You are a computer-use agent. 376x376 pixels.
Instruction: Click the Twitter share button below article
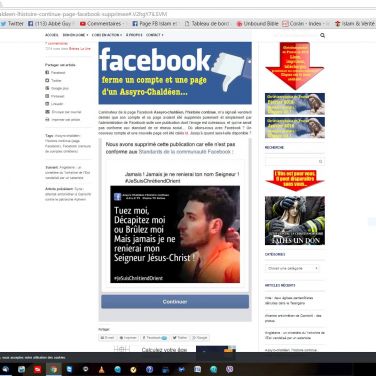point(180,338)
